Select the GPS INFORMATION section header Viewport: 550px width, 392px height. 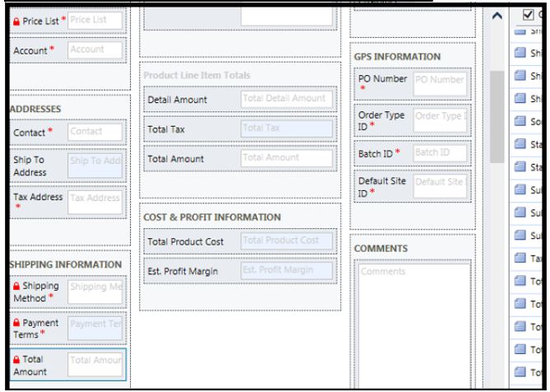point(398,56)
